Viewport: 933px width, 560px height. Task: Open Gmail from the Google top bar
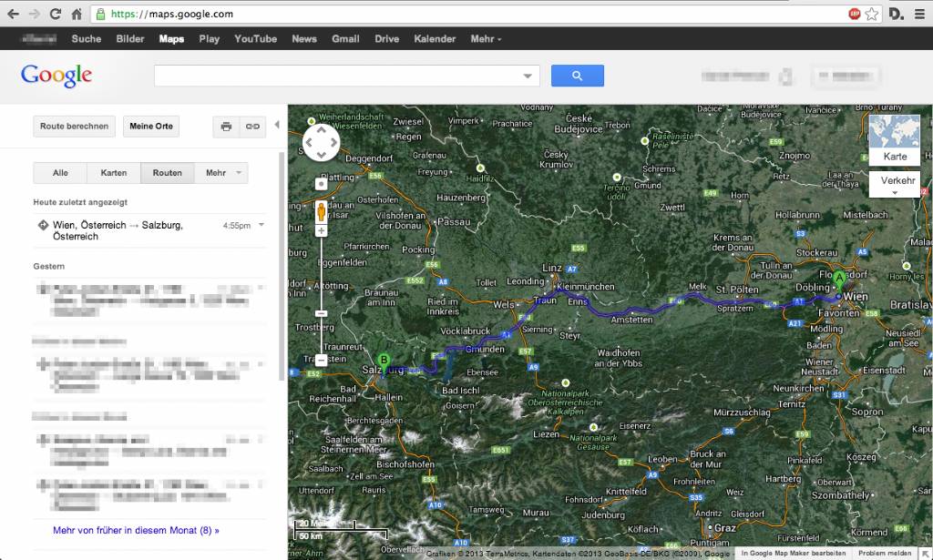pyautogui.click(x=345, y=39)
